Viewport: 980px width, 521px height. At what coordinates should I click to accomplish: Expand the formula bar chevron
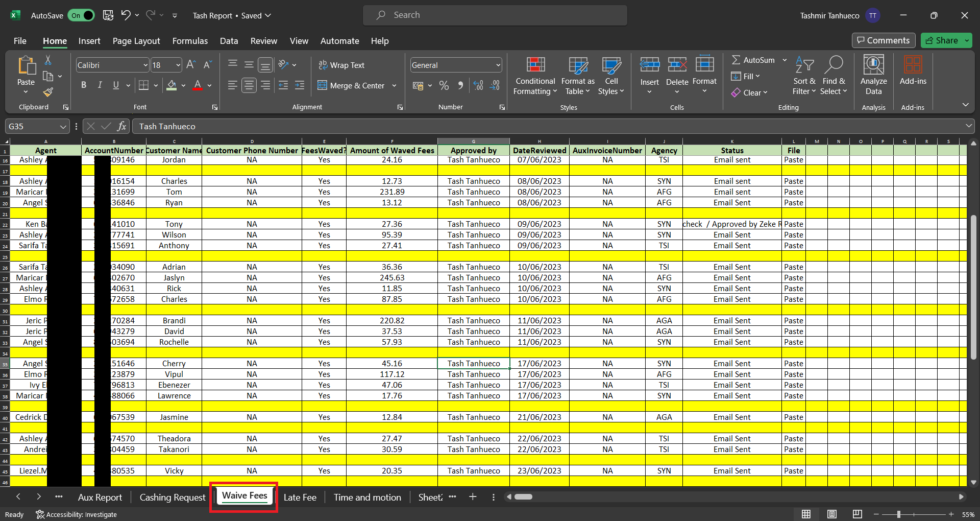968,126
